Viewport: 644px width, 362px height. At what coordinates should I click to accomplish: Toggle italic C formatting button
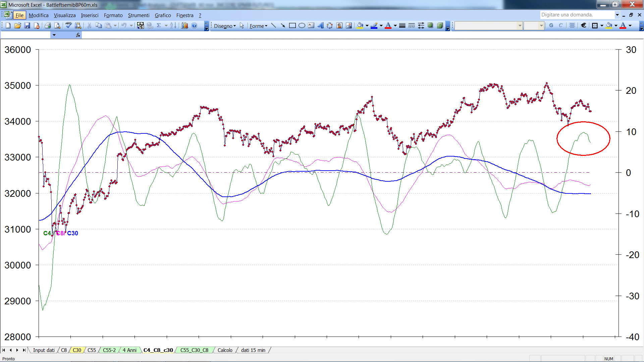click(560, 25)
